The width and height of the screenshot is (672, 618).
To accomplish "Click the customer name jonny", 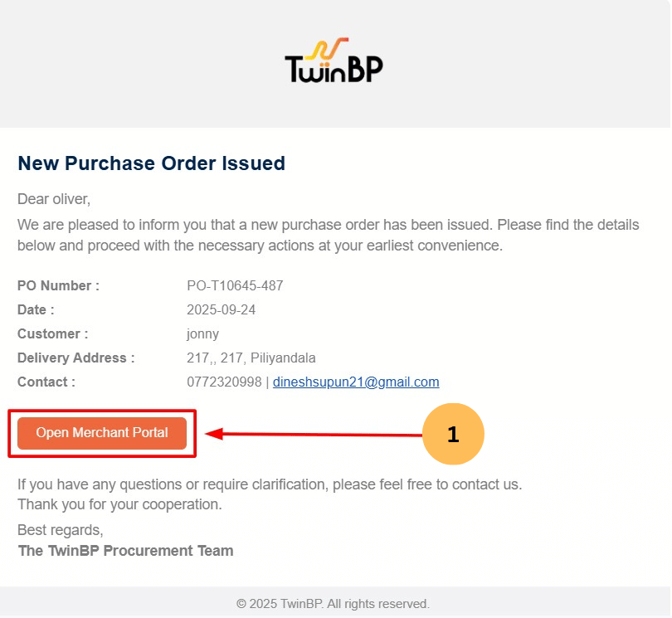I will tap(203, 334).
